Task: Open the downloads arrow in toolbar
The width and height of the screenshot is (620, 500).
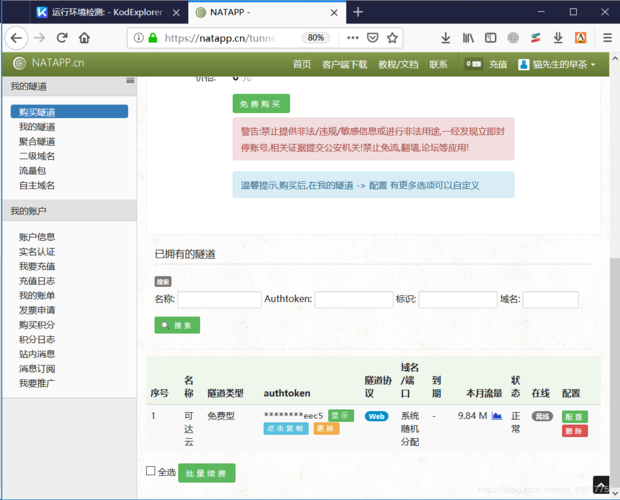Action: 446,38
